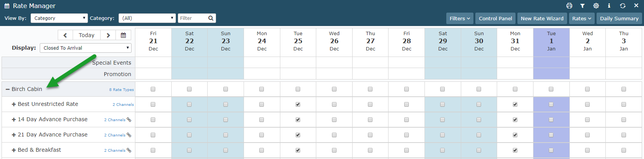Click the New Rate Wizard button
644x159 pixels.
pyautogui.click(x=542, y=18)
